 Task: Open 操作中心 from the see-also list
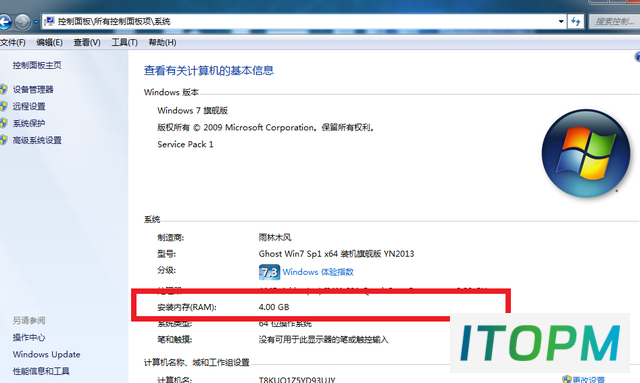[29, 337]
